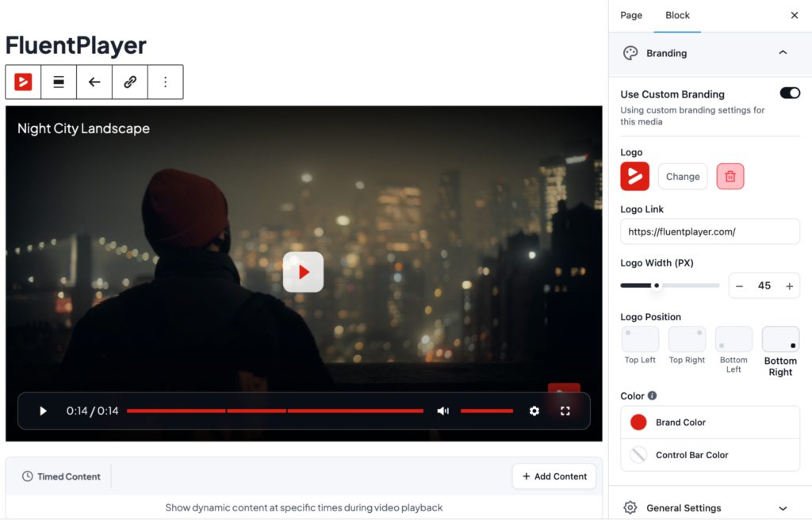Click the video progress bar

(275, 411)
